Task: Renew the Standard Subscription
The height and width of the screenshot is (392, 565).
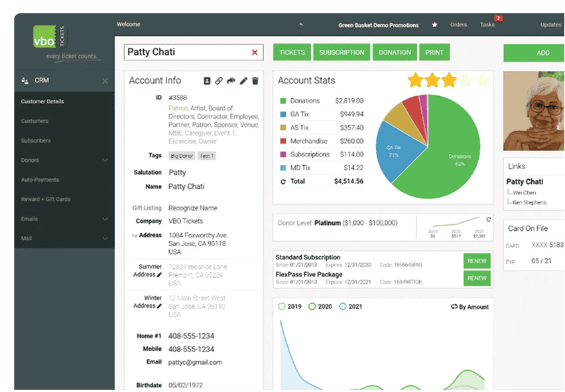Action: point(477,261)
